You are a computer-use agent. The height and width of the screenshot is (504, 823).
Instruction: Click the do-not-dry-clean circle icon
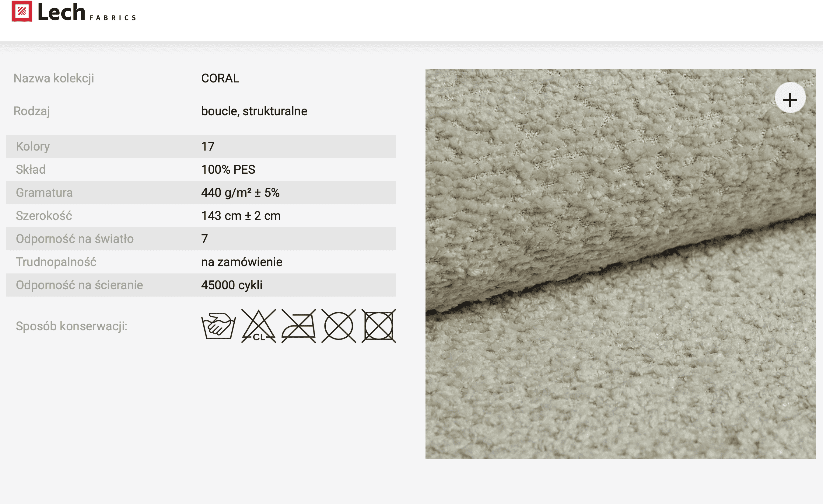(339, 326)
